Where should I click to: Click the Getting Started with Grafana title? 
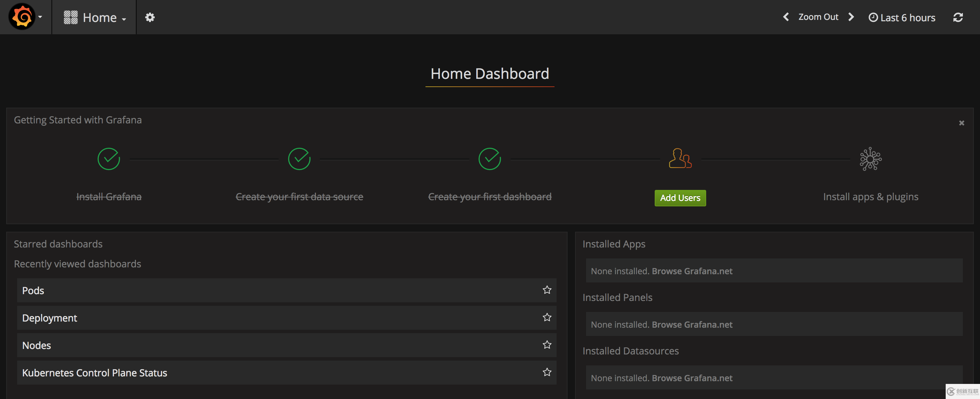tap(78, 120)
